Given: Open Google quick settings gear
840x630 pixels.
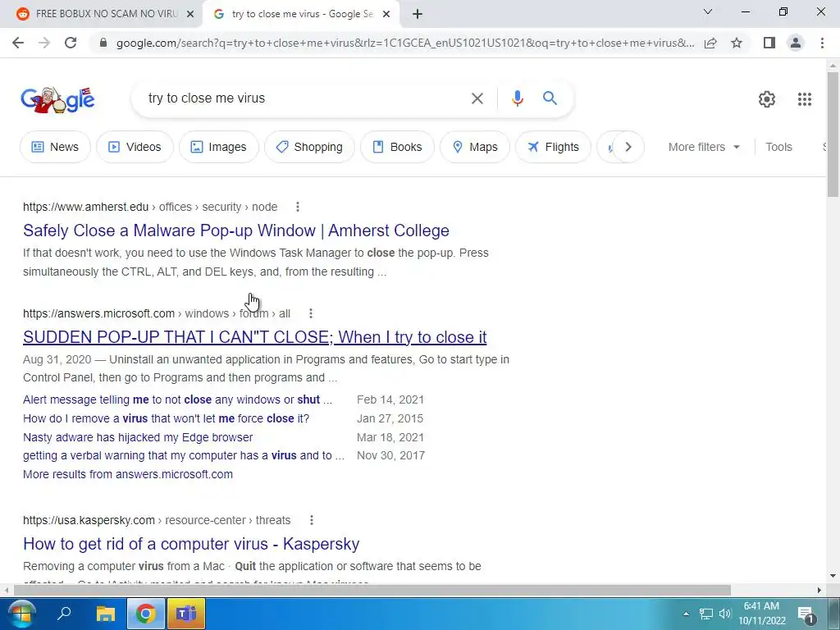Looking at the screenshot, I should (x=767, y=99).
